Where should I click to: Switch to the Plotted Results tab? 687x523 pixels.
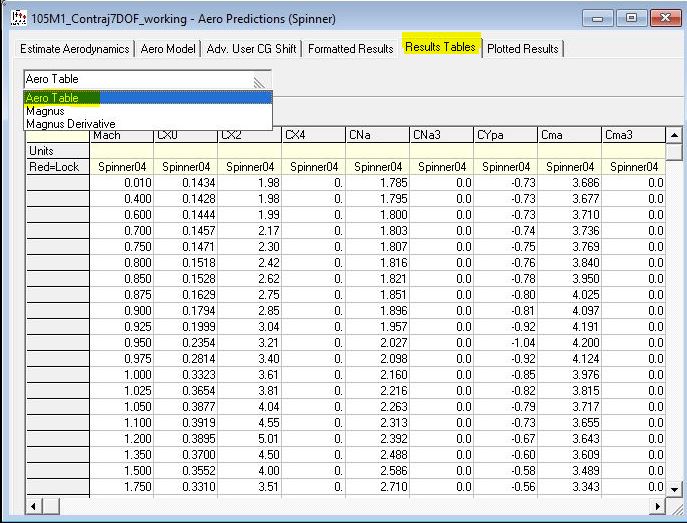pyautogui.click(x=522, y=49)
